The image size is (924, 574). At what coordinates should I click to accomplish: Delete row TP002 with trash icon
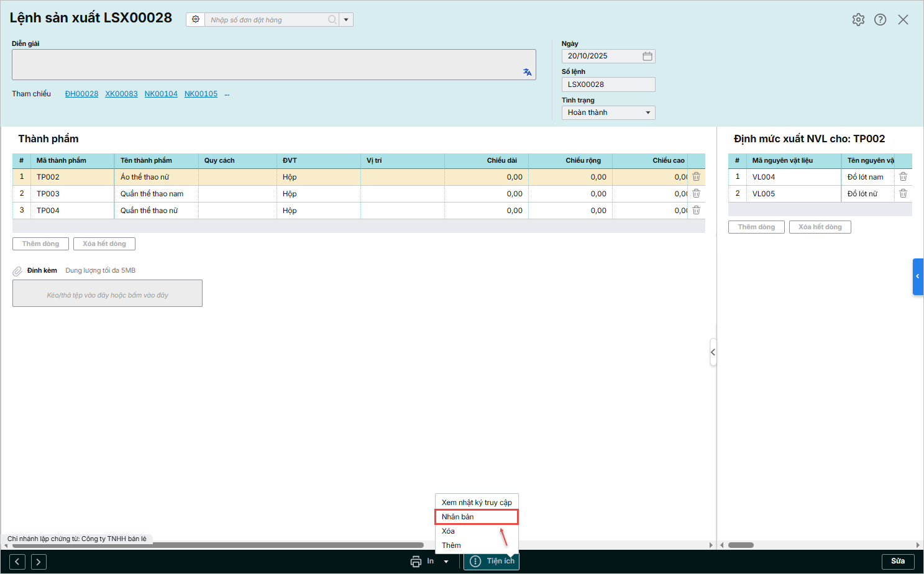(x=697, y=177)
